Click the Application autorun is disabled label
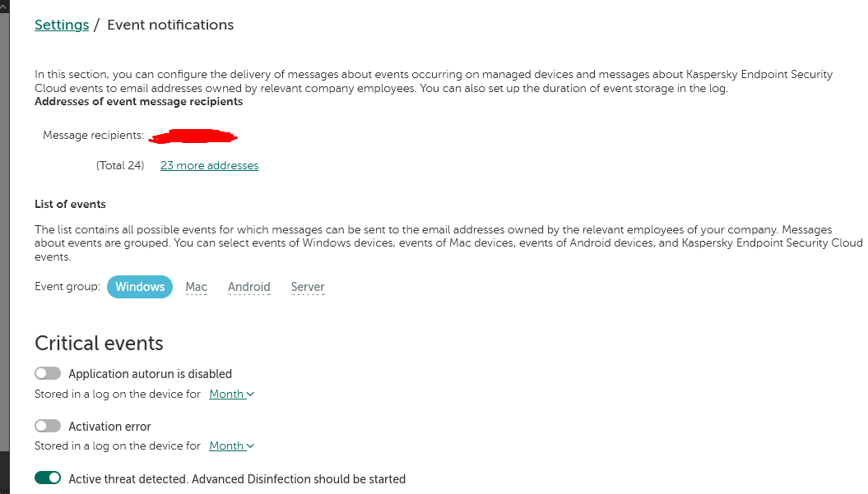The width and height of the screenshot is (868, 494). (151, 374)
